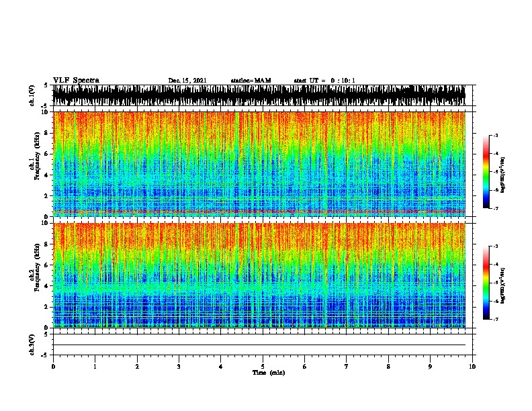
Task: Click the flat ch.3 voltage trace line
Action: pyautogui.click(x=259, y=345)
